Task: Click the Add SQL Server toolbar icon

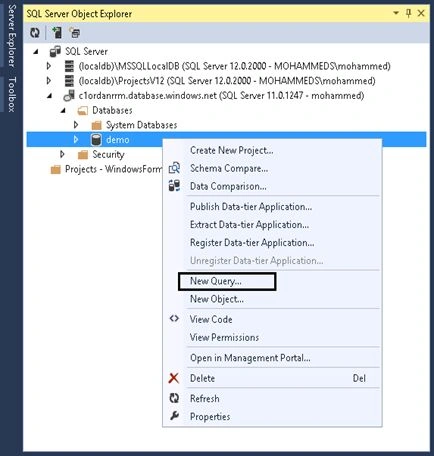Action: coord(57,33)
